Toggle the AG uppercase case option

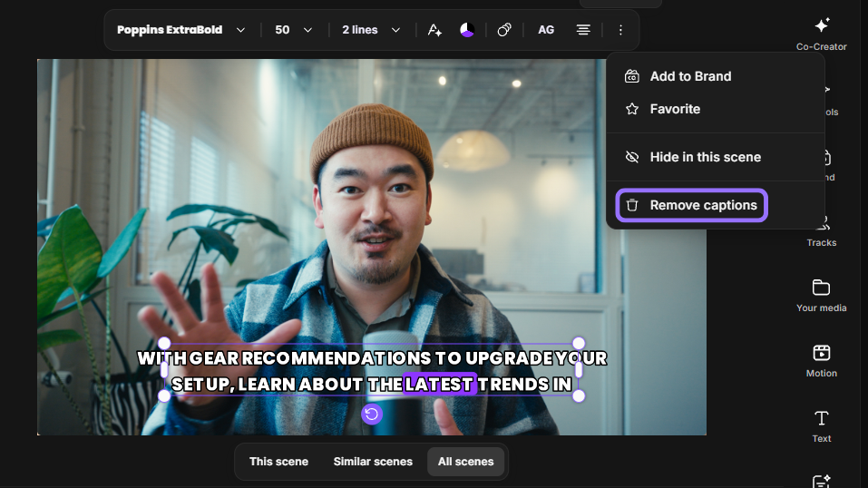click(x=546, y=30)
